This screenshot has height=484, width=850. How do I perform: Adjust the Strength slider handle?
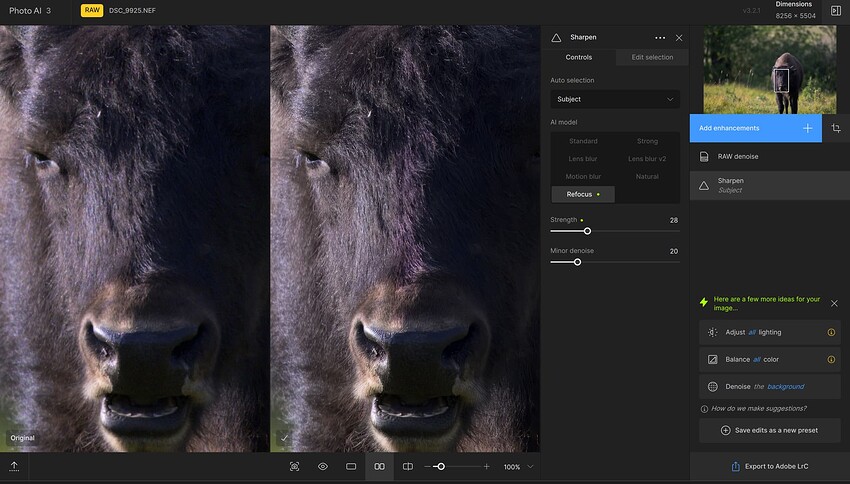pos(587,231)
